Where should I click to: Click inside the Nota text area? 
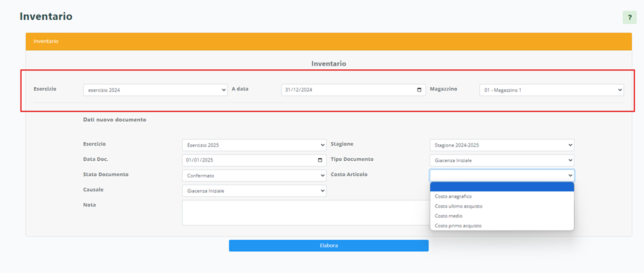click(x=301, y=213)
